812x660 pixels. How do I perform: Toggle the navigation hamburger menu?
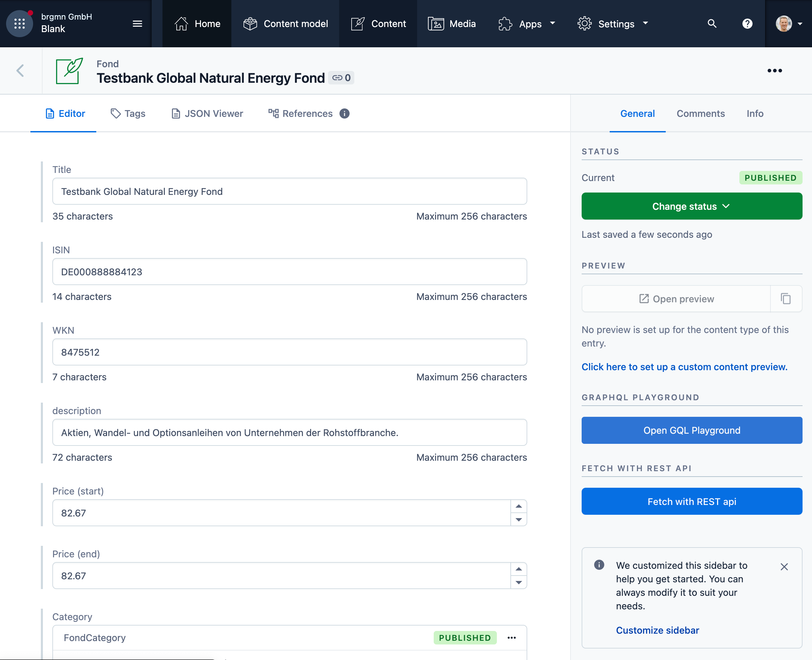click(x=137, y=24)
